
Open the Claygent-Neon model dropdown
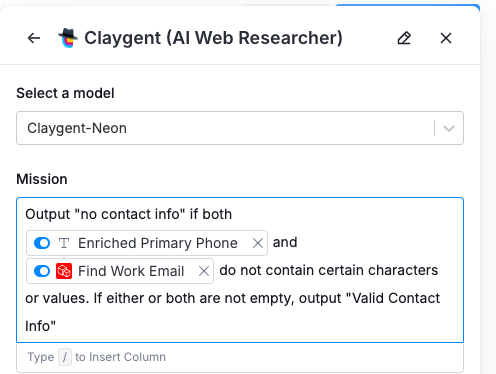240,128
